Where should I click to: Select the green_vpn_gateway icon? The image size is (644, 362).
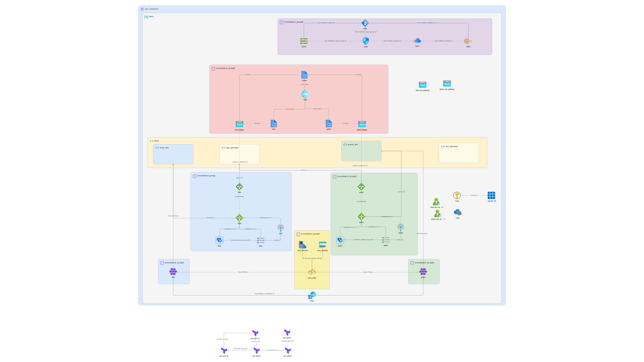[447, 83]
